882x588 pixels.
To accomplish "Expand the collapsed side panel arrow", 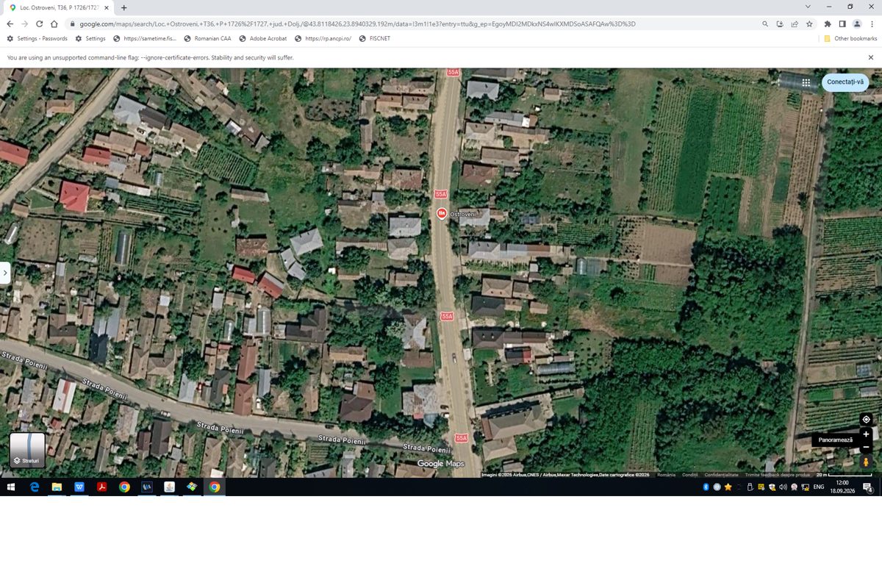I will coord(5,273).
